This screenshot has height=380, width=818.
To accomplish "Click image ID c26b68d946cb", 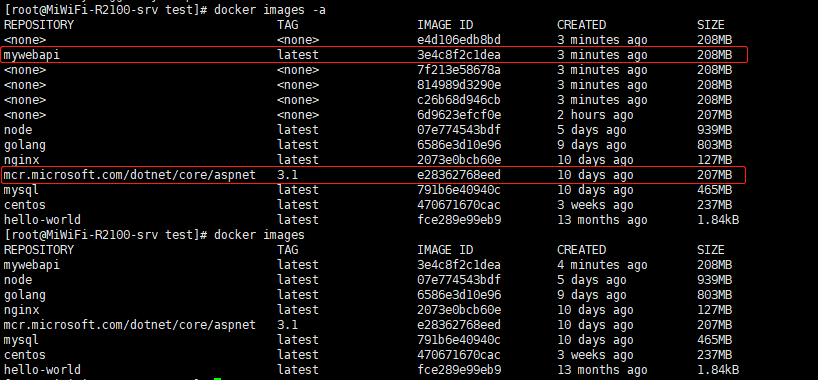I will (x=459, y=100).
